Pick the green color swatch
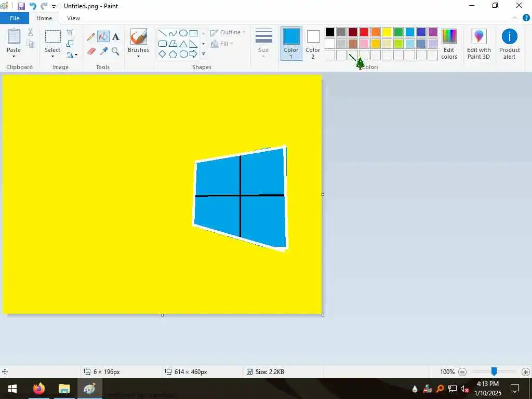The height and width of the screenshot is (399, 532). [x=398, y=32]
